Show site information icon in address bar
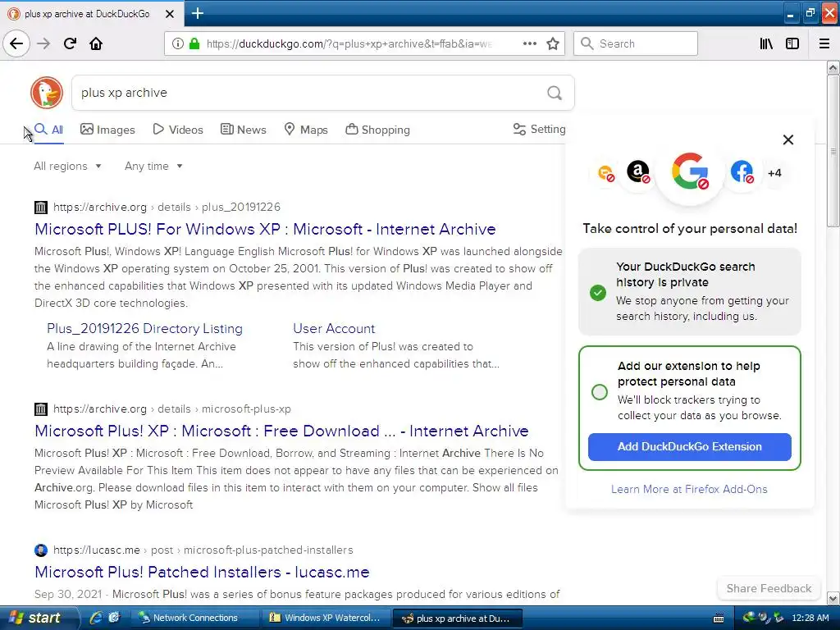 point(178,43)
